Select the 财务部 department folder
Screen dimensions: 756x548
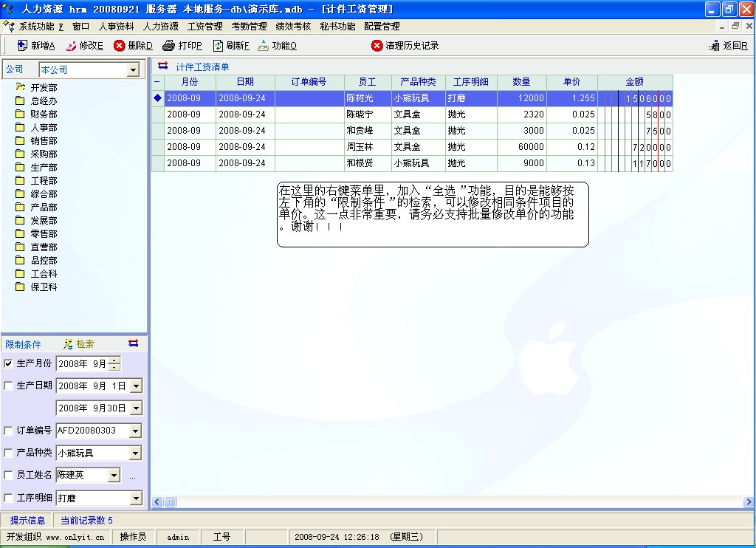(43, 114)
